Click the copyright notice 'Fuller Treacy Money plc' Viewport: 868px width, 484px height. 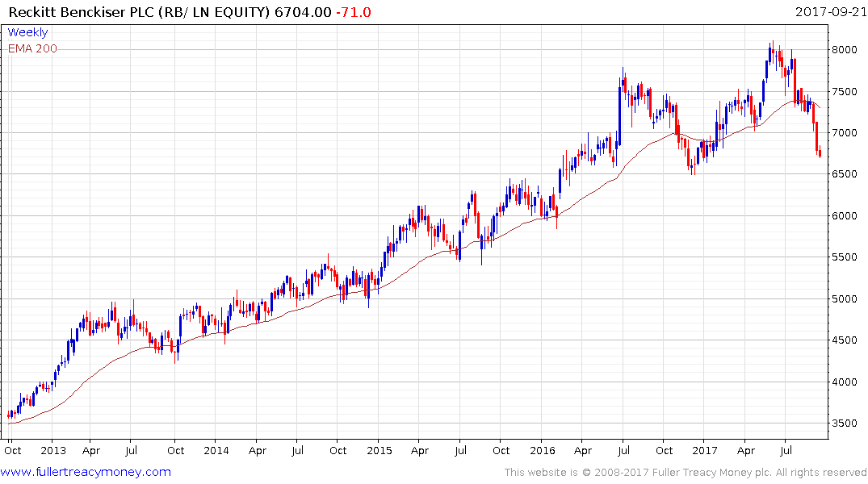[x=712, y=473]
